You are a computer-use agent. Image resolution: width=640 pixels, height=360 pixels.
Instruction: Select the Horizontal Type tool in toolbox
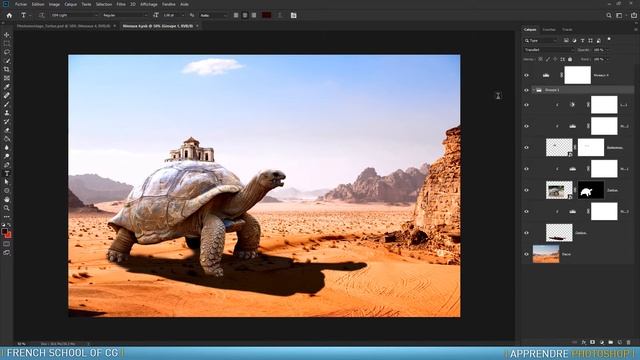[7, 173]
